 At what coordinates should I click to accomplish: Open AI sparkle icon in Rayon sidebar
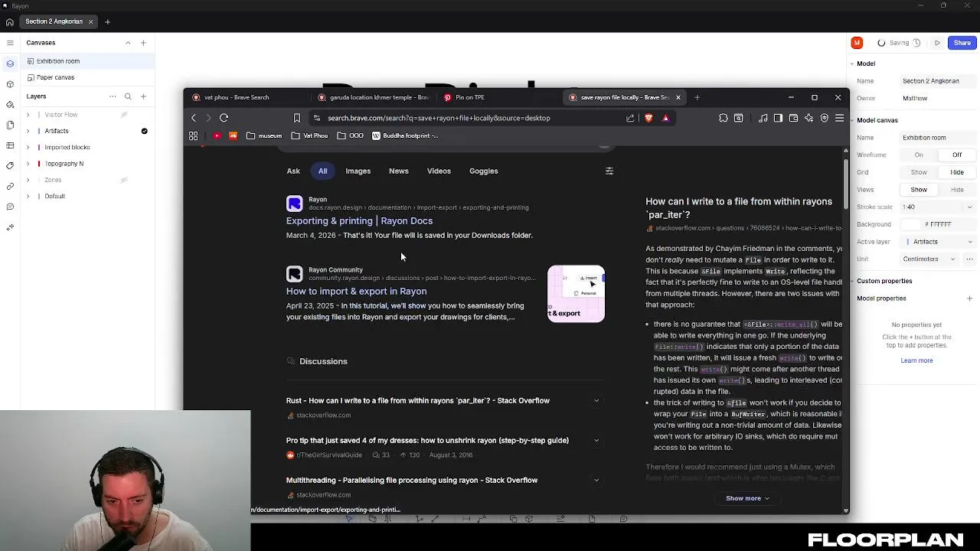[10, 227]
